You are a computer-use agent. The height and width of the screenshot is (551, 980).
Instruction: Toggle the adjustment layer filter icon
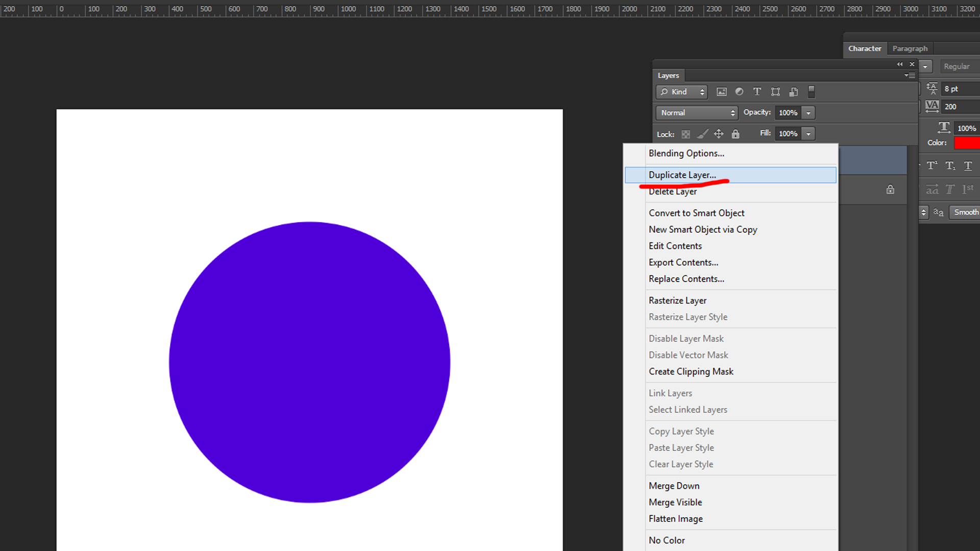point(739,92)
